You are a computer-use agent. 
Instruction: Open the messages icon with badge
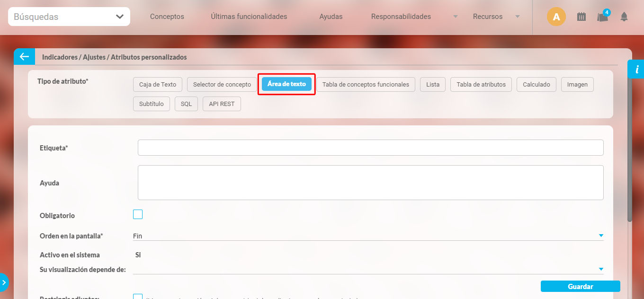[x=602, y=17]
